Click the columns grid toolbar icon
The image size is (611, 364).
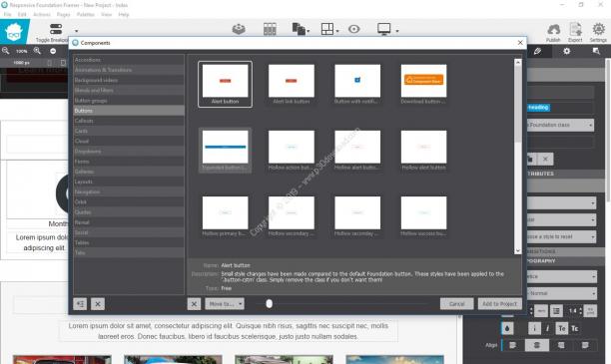click(x=270, y=29)
